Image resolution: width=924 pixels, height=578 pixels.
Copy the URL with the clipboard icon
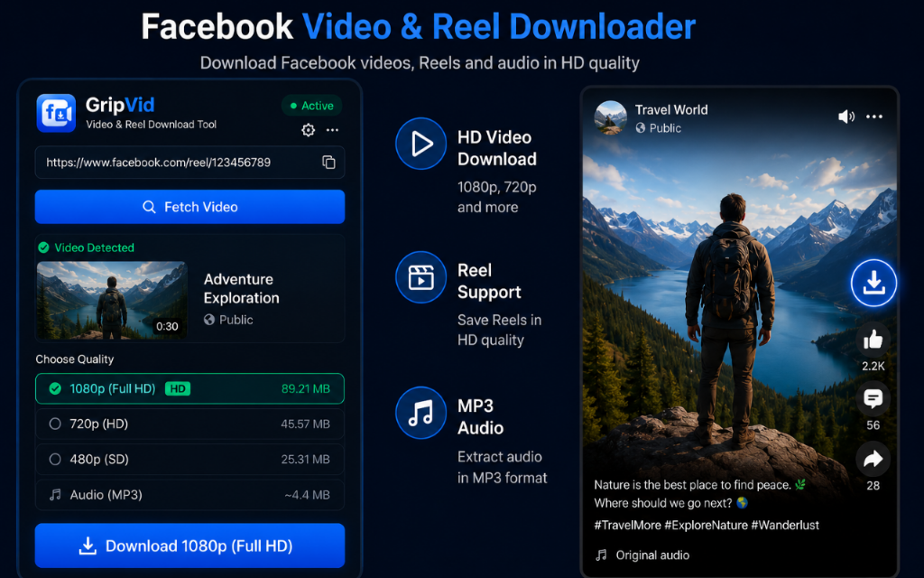(328, 163)
